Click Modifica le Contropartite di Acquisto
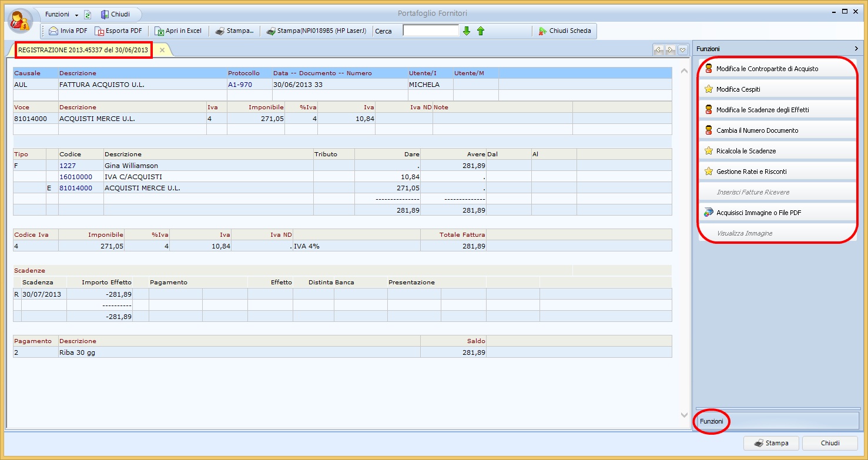The image size is (868, 460). 767,69
